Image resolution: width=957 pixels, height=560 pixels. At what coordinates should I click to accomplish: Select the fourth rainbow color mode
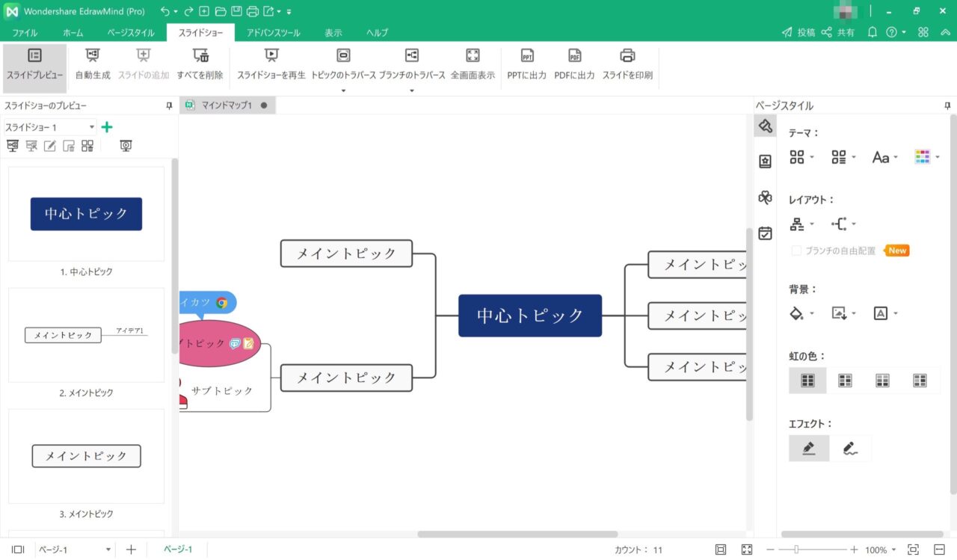click(920, 381)
